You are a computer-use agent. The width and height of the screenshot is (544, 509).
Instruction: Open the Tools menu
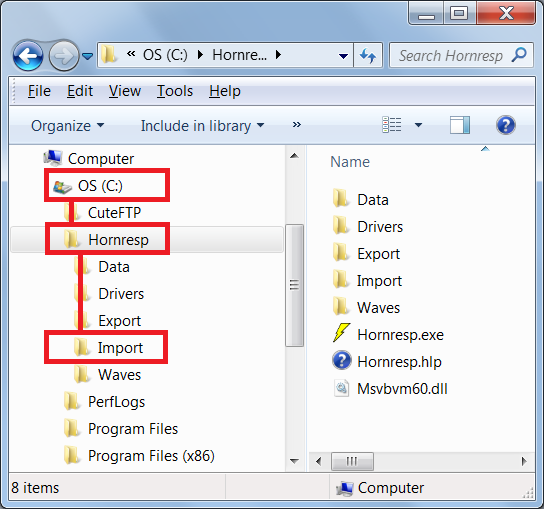pyautogui.click(x=175, y=91)
